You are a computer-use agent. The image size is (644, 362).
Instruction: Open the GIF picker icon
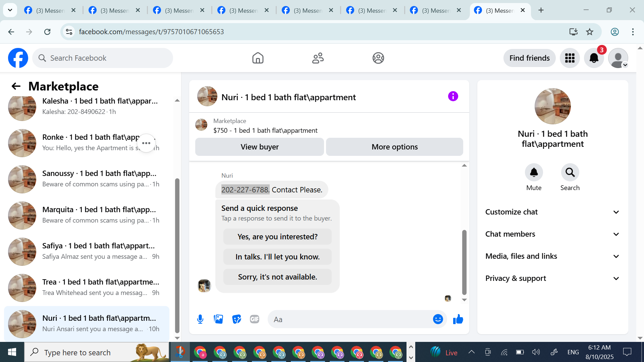255,319
